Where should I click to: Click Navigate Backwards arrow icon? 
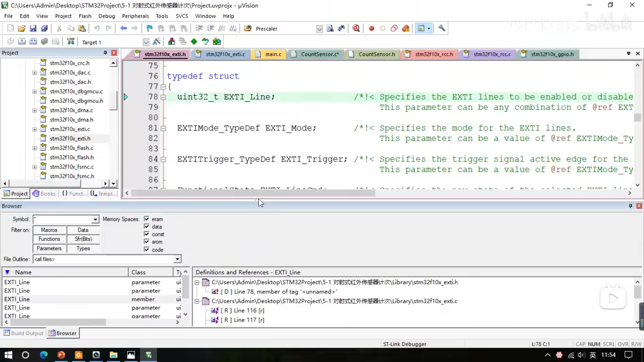pos(123,28)
